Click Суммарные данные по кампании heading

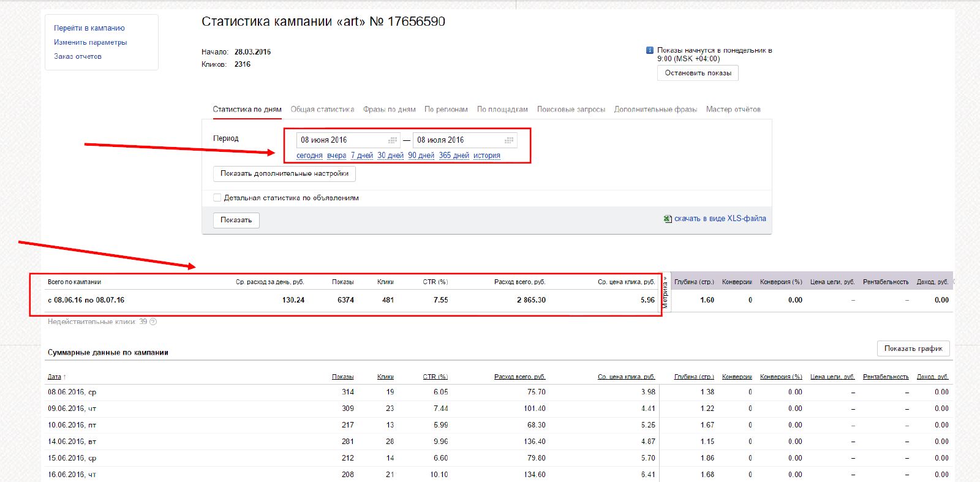(108, 353)
